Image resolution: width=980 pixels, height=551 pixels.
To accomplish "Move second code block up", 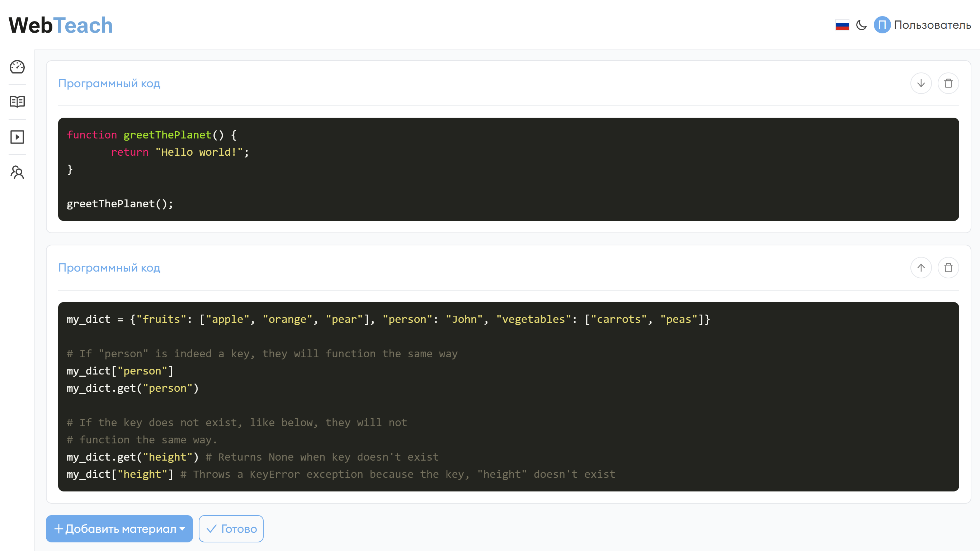I will (x=921, y=268).
